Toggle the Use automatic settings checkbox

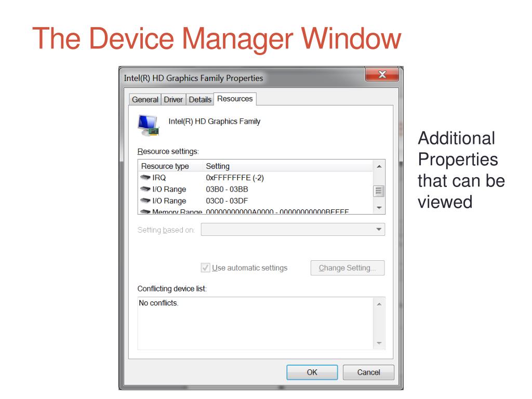(205, 268)
